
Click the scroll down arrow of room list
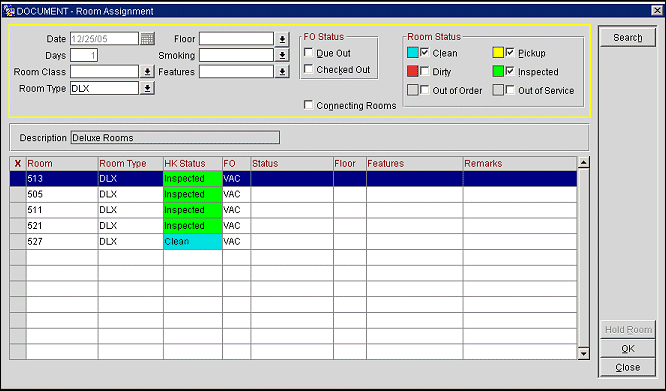(584, 353)
